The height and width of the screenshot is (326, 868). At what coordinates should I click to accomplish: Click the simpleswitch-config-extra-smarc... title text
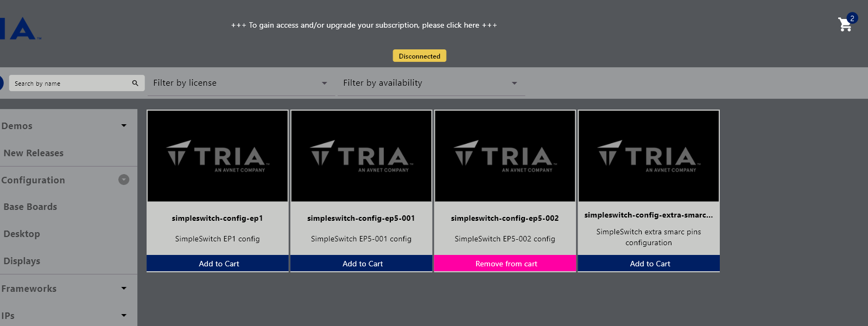click(649, 215)
